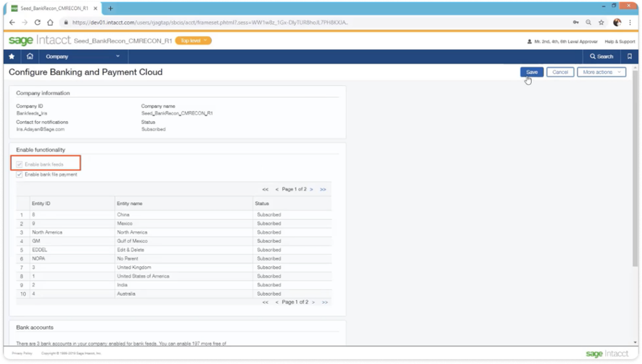
Task: Toggle the Enable bank file payment checkbox
Action: click(19, 175)
